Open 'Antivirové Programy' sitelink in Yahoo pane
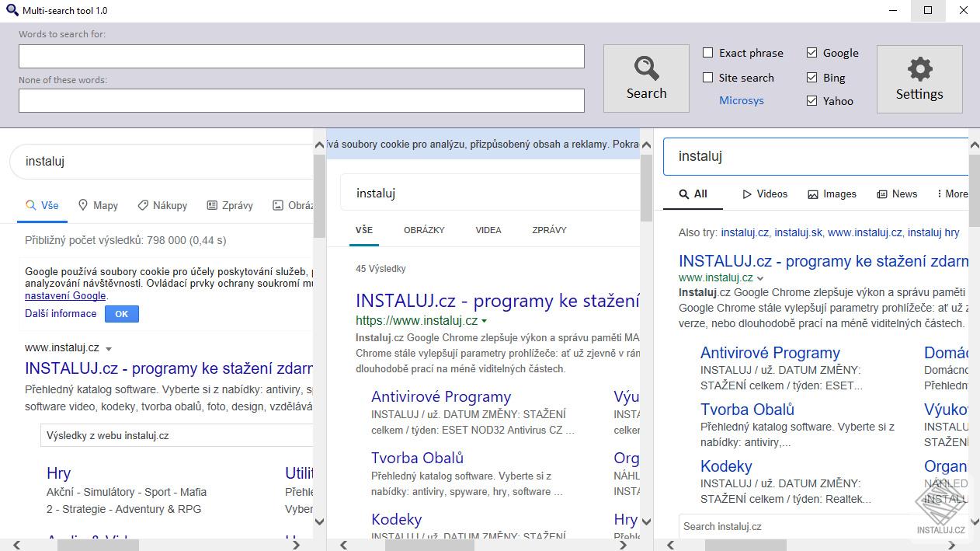This screenshot has height=551, width=980. 770,353
